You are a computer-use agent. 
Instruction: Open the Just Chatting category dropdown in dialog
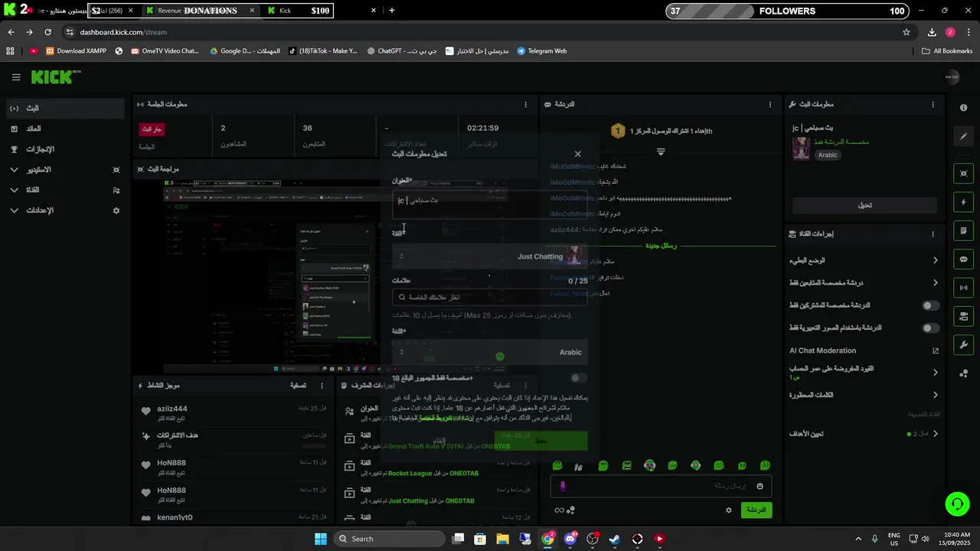[490, 256]
